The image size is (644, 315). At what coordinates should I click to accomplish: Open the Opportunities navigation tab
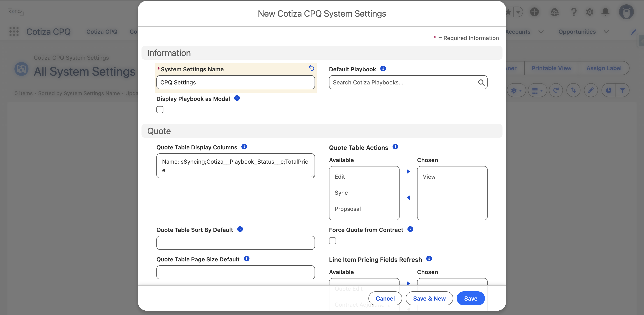point(577,32)
